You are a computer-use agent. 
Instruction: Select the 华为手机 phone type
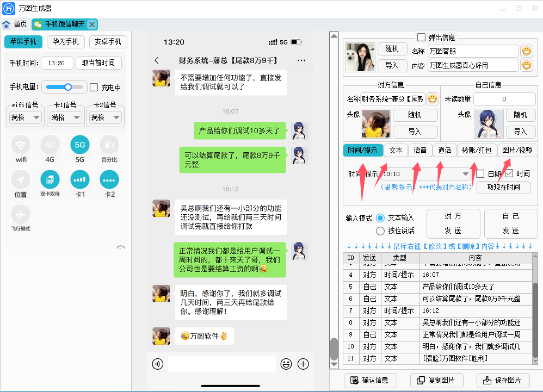click(x=65, y=42)
